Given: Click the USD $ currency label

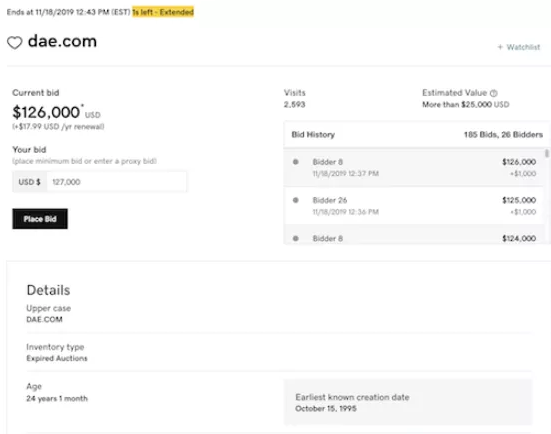Looking at the screenshot, I should [x=30, y=182].
